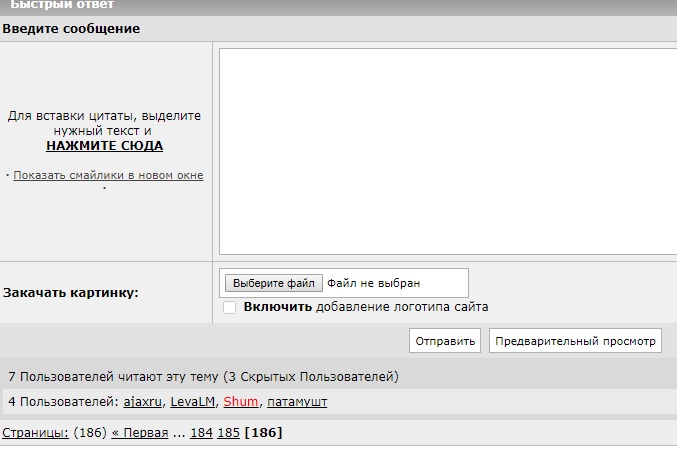
Task: Click inside the message text area
Action: click(x=448, y=152)
